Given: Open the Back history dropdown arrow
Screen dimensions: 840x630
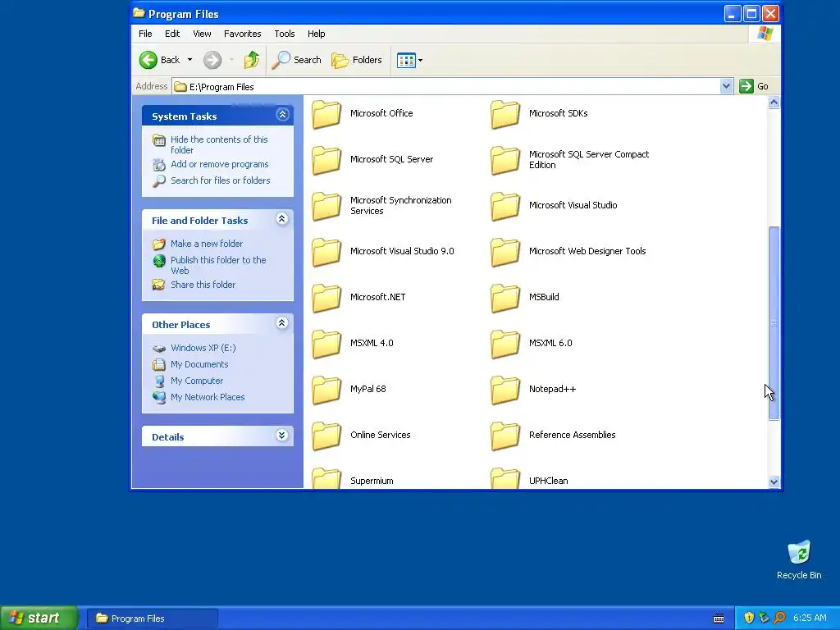Looking at the screenshot, I should click(x=189, y=60).
